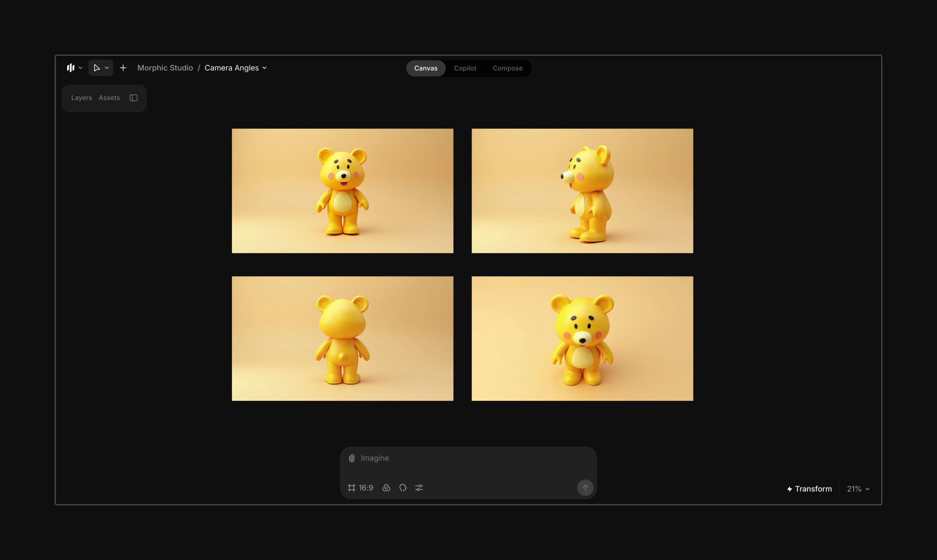Select the 16:9 aspect ratio control

coord(360,488)
